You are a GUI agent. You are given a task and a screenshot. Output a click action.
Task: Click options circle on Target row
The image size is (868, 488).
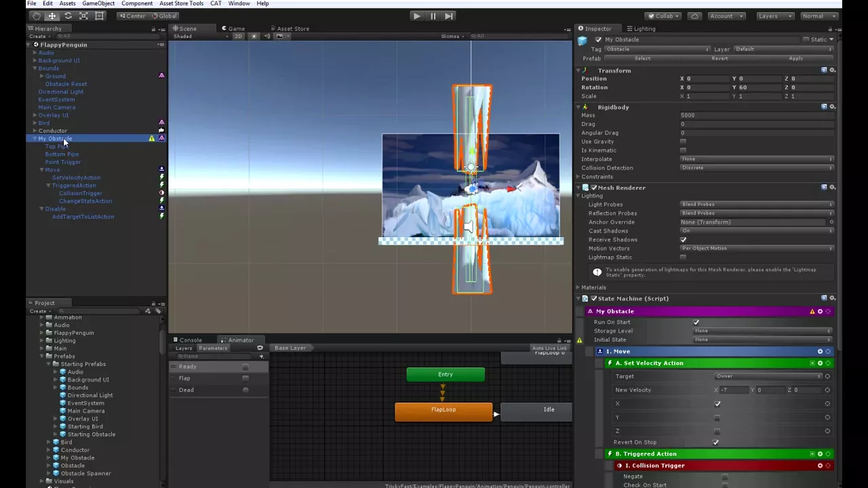click(x=827, y=376)
